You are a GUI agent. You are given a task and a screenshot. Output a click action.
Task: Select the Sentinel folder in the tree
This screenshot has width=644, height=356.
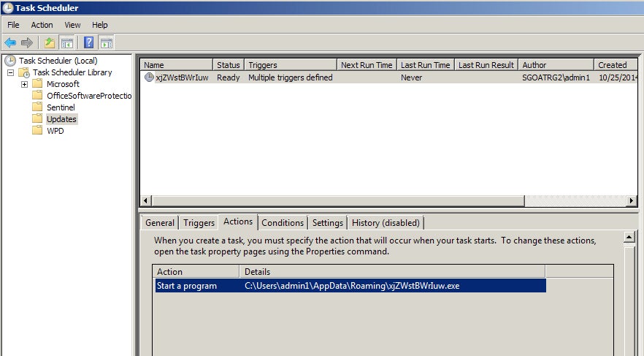[60, 107]
